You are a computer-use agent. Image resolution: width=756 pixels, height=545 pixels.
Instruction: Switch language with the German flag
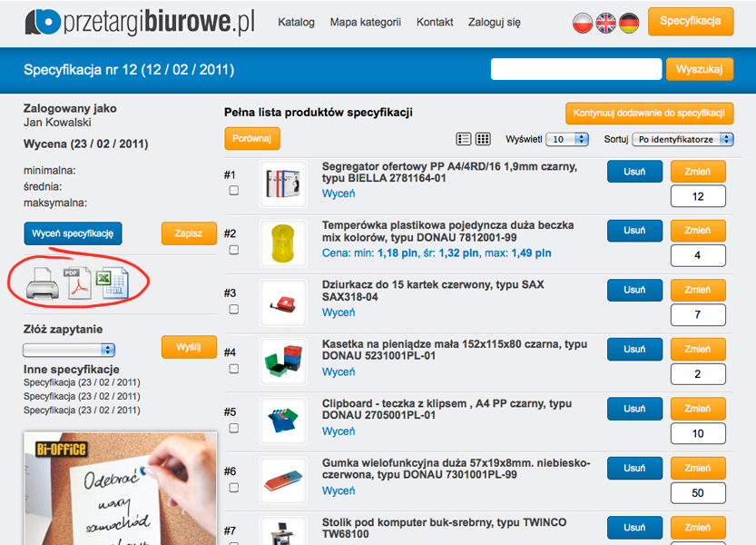click(x=629, y=23)
